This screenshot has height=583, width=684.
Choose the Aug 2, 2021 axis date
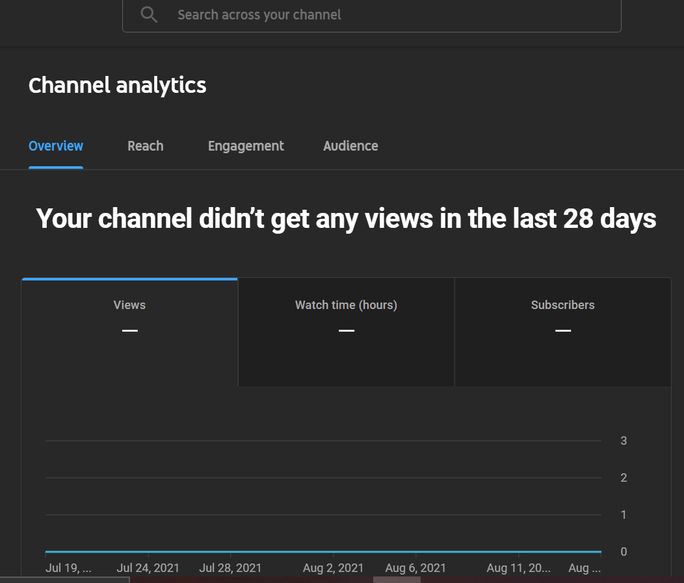coord(333,568)
